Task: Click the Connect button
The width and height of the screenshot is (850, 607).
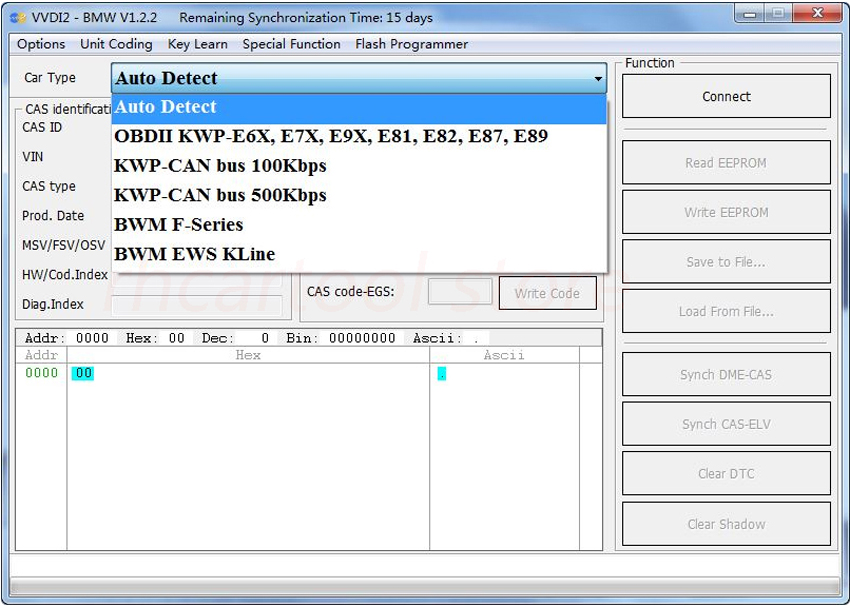Action: coord(726,96)
